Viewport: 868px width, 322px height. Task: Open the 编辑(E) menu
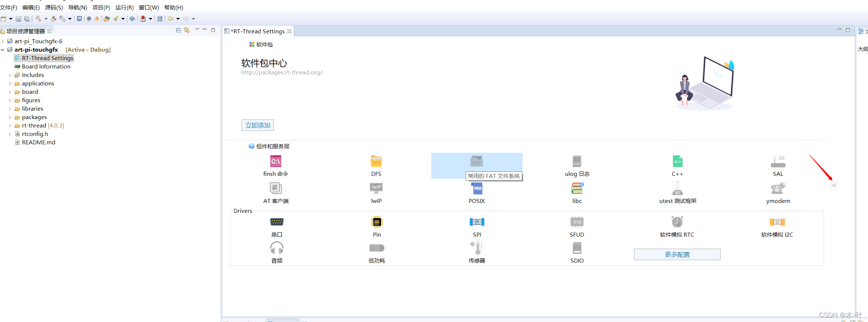tap(31, 7)
